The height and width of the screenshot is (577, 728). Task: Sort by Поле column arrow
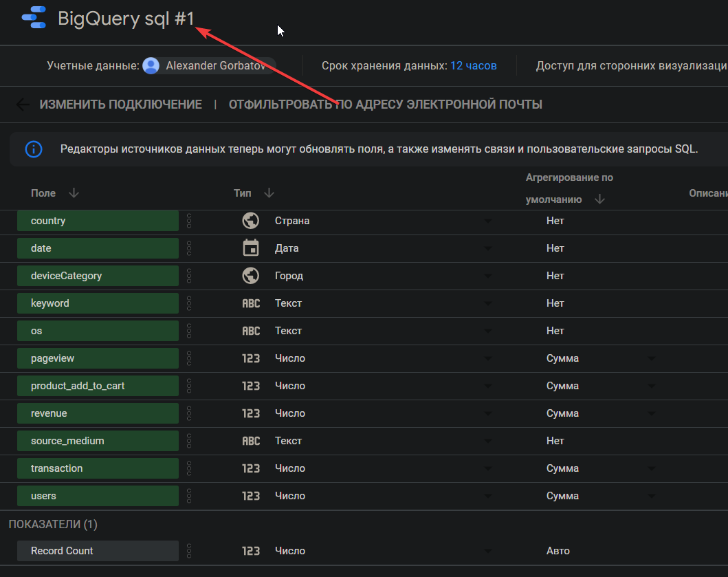74,193
